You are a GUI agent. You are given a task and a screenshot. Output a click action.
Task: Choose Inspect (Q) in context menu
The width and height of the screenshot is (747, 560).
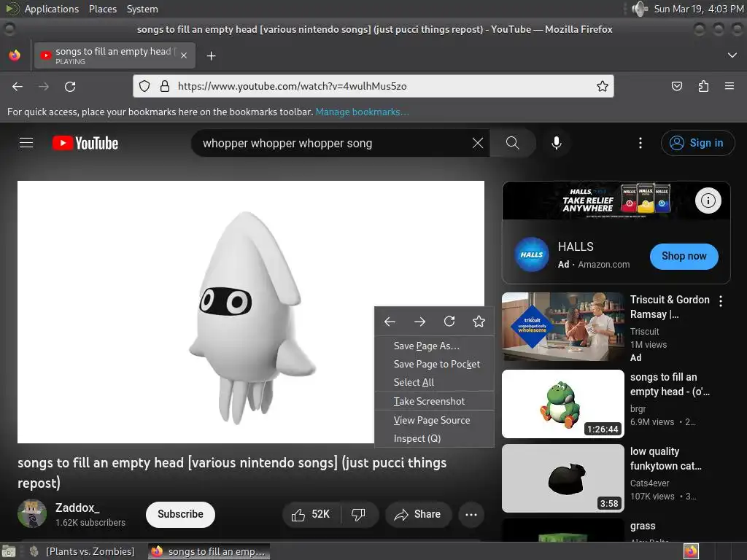(435, 438)
